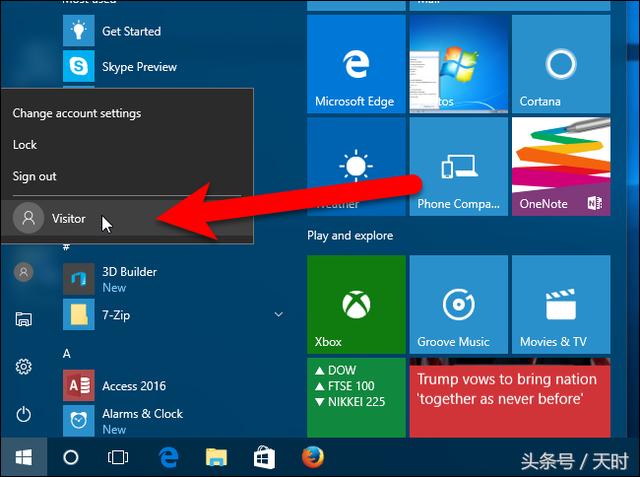Image resolution: width=640 pixels, height=477 pixels.
Task: Open the Weather tile
Action: coord(356,166)
